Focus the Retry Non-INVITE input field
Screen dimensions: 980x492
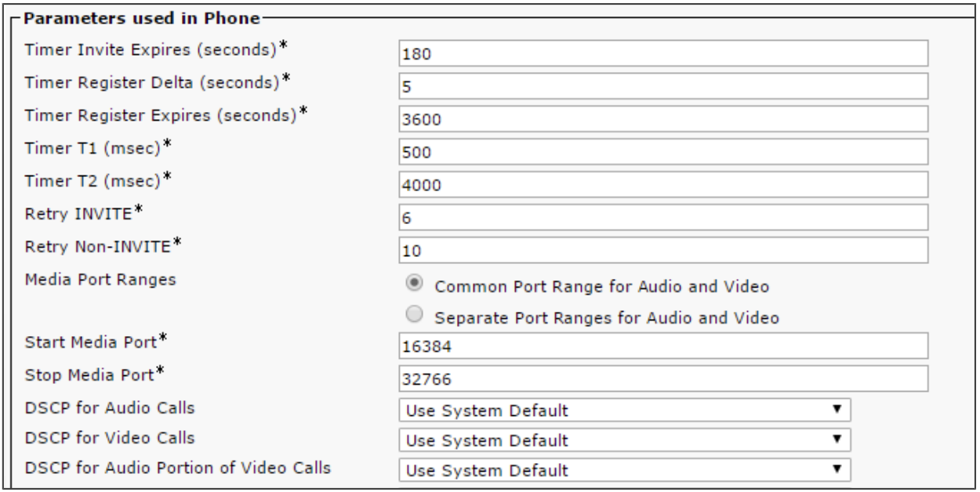click(x=663, y=250)
